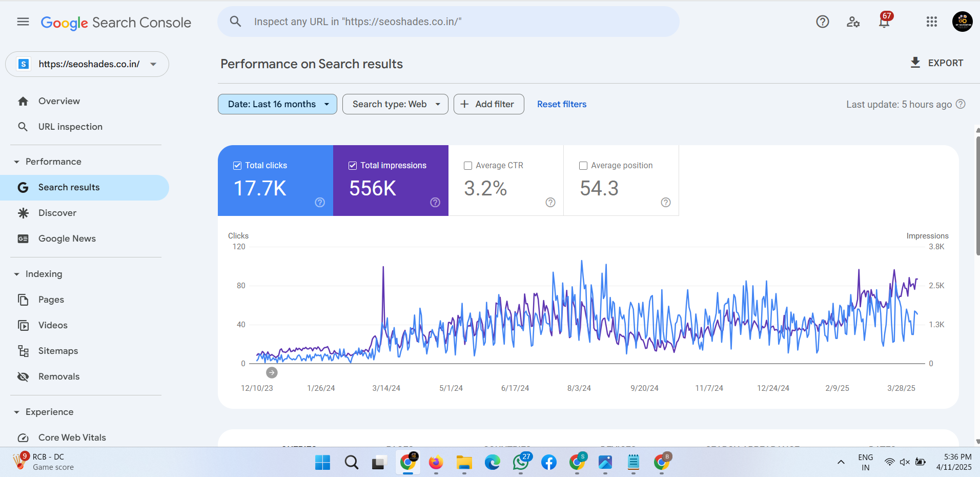Screen dimensions: 980x477
Task: Open Firefox from the taskbar
Action: tap(436, 463)
